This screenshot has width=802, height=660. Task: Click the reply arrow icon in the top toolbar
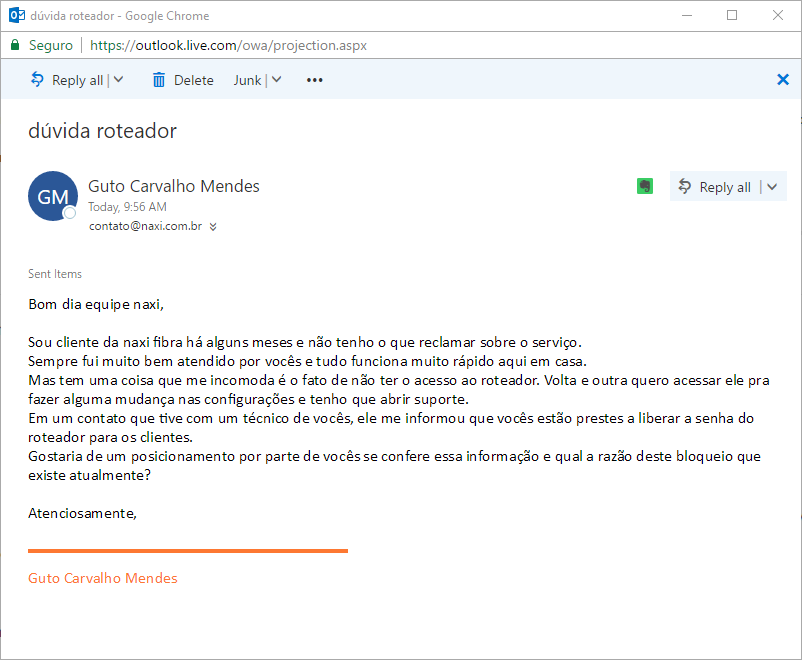point(37,79)
